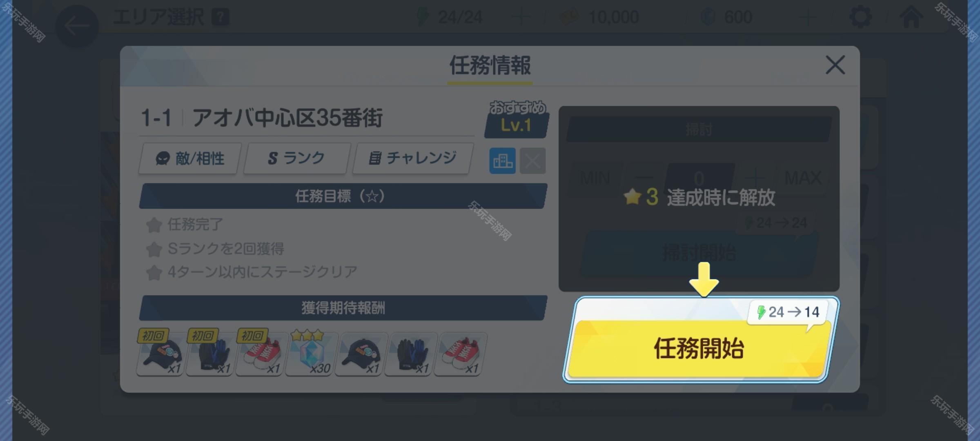This screenshot has width=980, height=441.
Task: Open the help question mark icon
Action: coord(220,17)
